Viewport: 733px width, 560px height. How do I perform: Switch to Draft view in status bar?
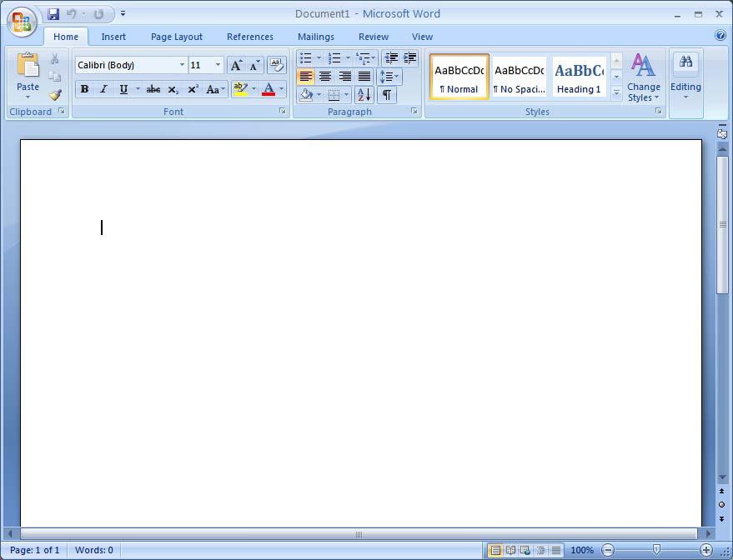[x=555, y=550]
